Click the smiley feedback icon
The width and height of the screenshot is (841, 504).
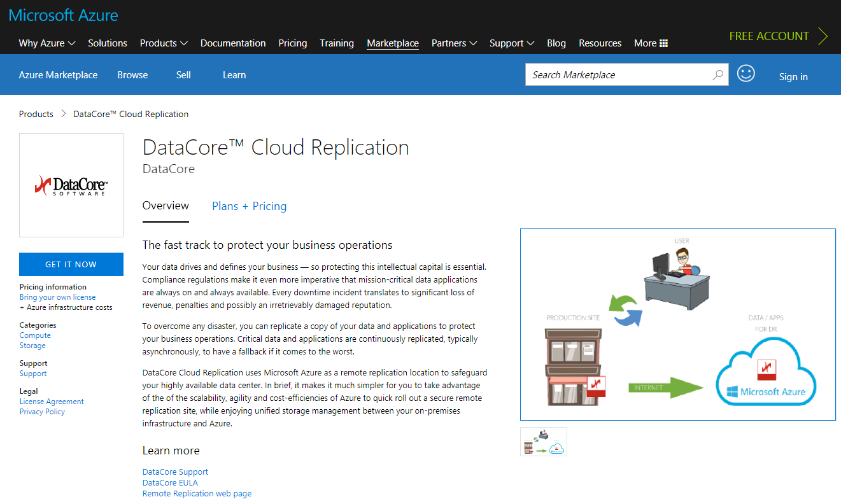pos(746,74)
